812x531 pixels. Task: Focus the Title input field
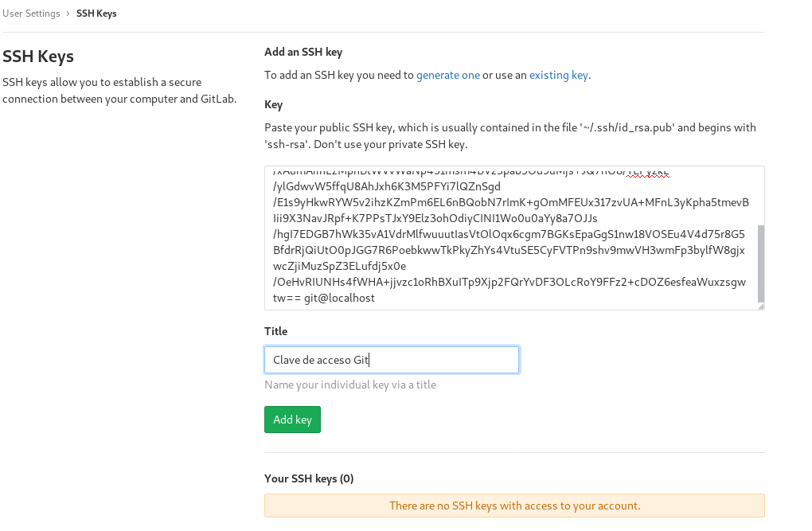(391, 360)
